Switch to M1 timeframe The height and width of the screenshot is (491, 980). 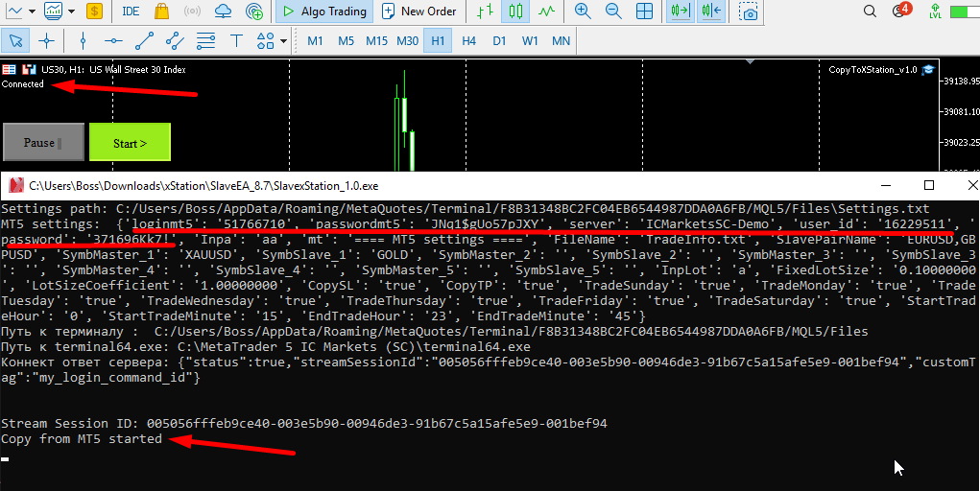[315, 40]
